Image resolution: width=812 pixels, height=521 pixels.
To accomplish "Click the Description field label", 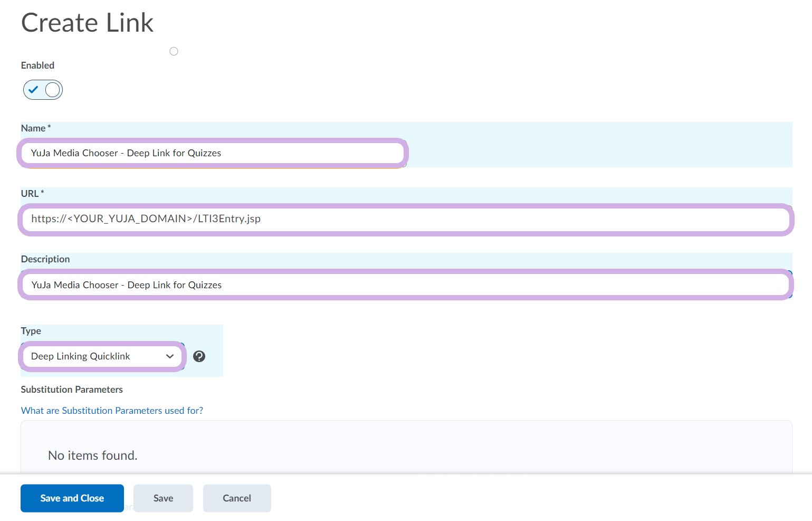I will tap(45, 259).
